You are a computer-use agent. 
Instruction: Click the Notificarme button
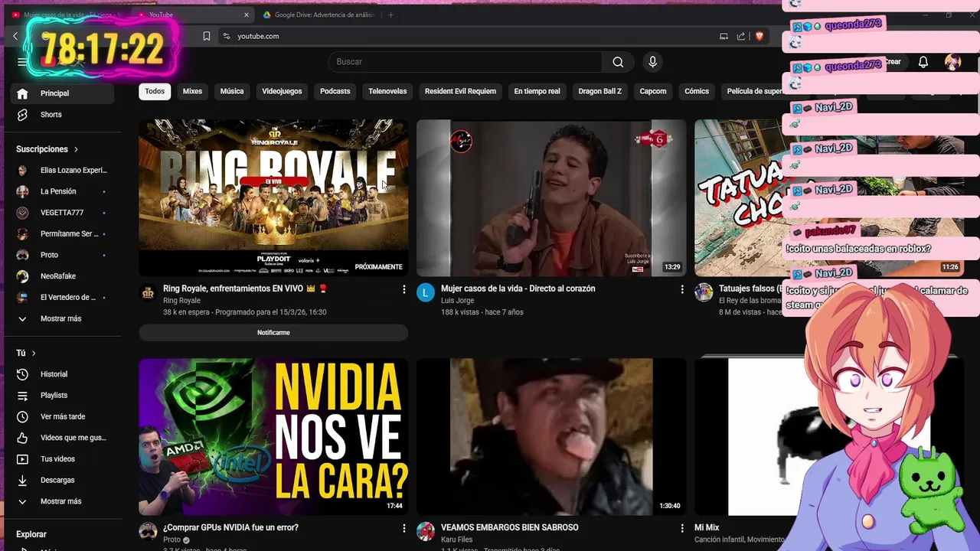[x=273, y=333]
